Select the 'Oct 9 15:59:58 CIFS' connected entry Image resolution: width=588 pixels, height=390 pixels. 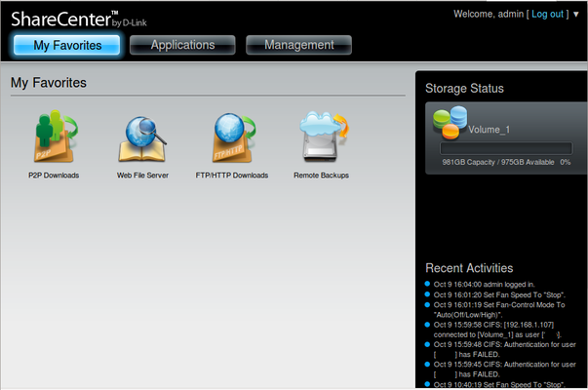click(x=497, y=330)
